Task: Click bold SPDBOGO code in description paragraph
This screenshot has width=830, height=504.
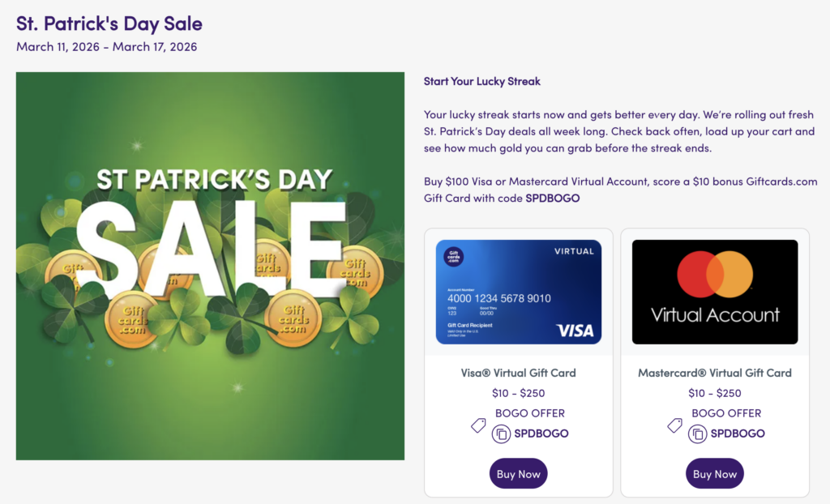Action: (553, 198)
